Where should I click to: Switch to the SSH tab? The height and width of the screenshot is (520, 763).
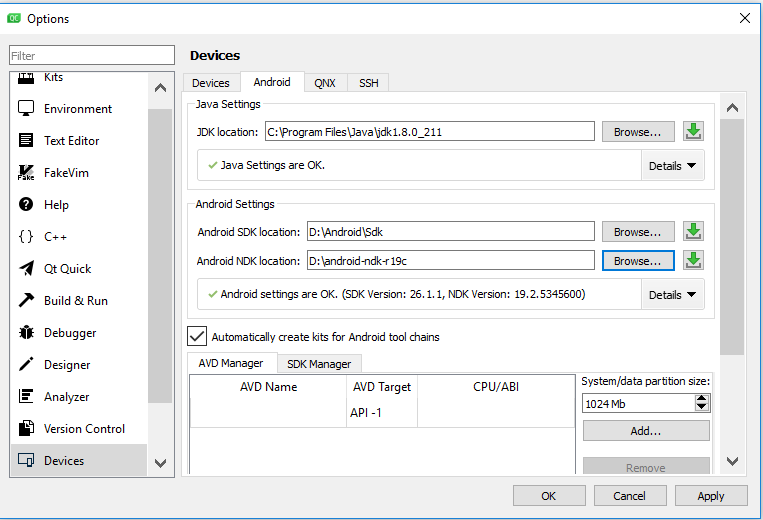[x=369, y=83]
